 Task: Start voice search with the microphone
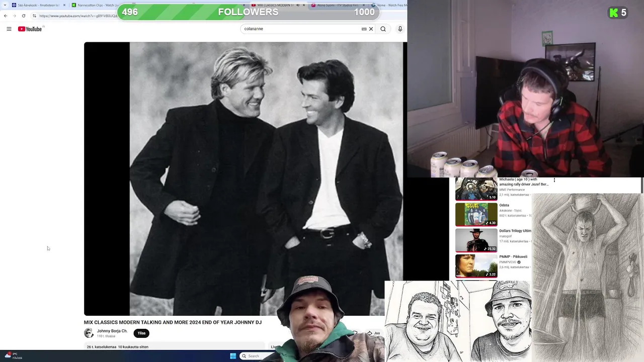point(400,29)
